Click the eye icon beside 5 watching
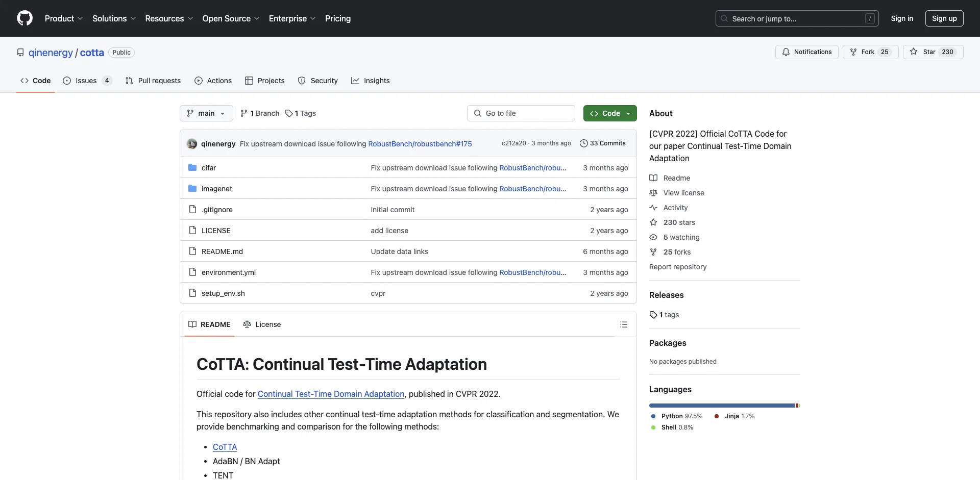980x480 pixels. click(x=653, y=237)
